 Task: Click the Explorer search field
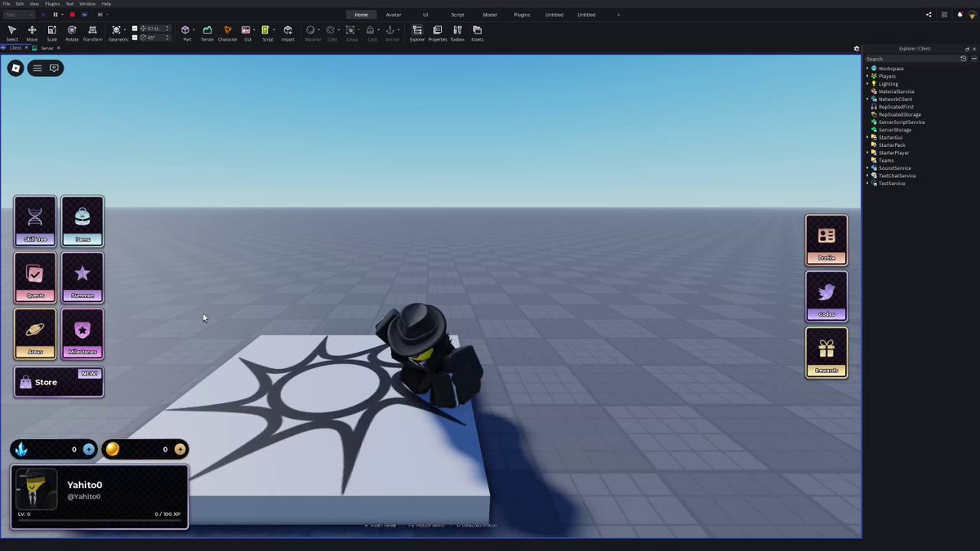coord(911,59)
